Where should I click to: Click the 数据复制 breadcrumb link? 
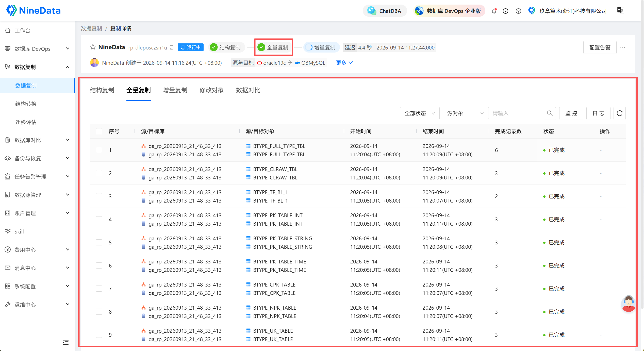tap(91, 28)
